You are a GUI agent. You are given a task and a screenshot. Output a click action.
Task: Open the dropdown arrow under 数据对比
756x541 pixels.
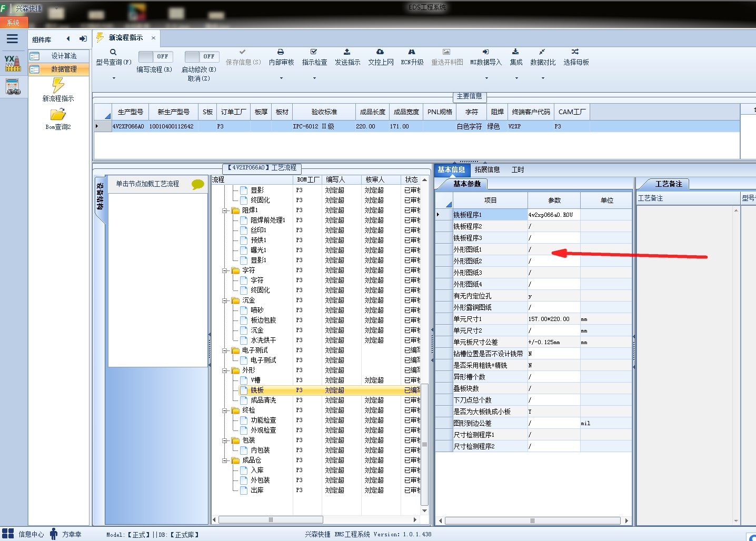coord(543,78)
